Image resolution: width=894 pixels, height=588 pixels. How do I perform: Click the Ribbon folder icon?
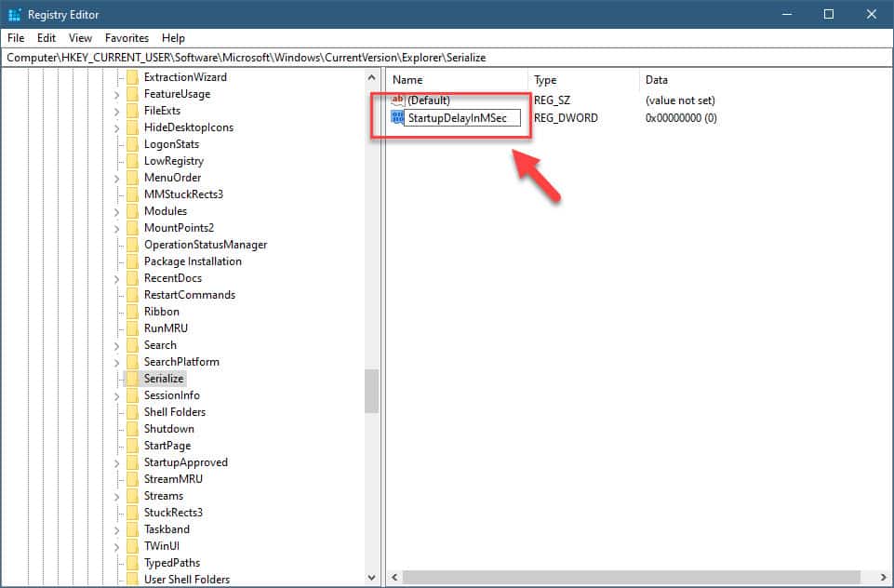pyautogui.click(x=132, y=312)
